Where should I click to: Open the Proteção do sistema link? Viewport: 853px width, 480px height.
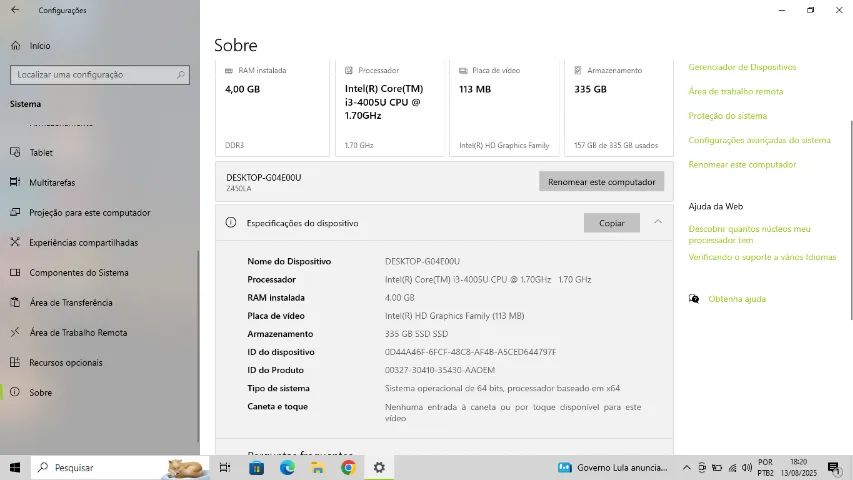click(x=727, y=116)
